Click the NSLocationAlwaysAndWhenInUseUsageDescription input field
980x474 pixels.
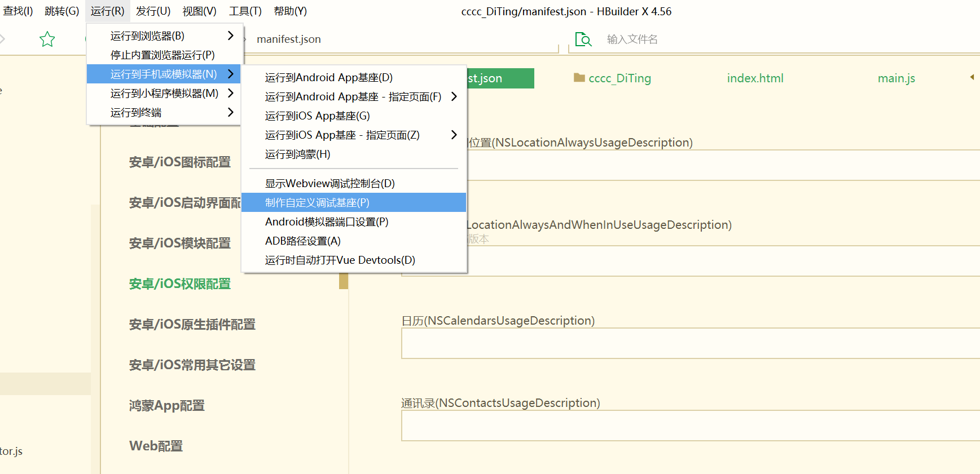tap(691, 261)
